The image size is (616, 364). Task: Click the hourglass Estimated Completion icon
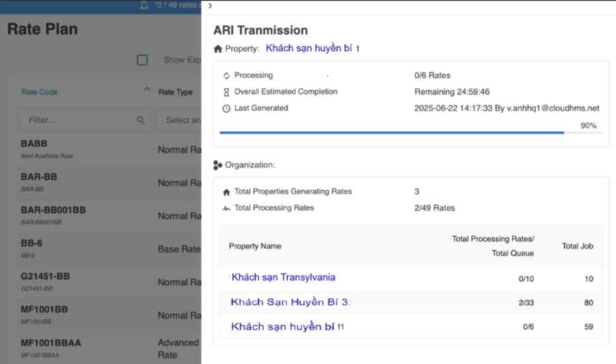tap(226, 92)
